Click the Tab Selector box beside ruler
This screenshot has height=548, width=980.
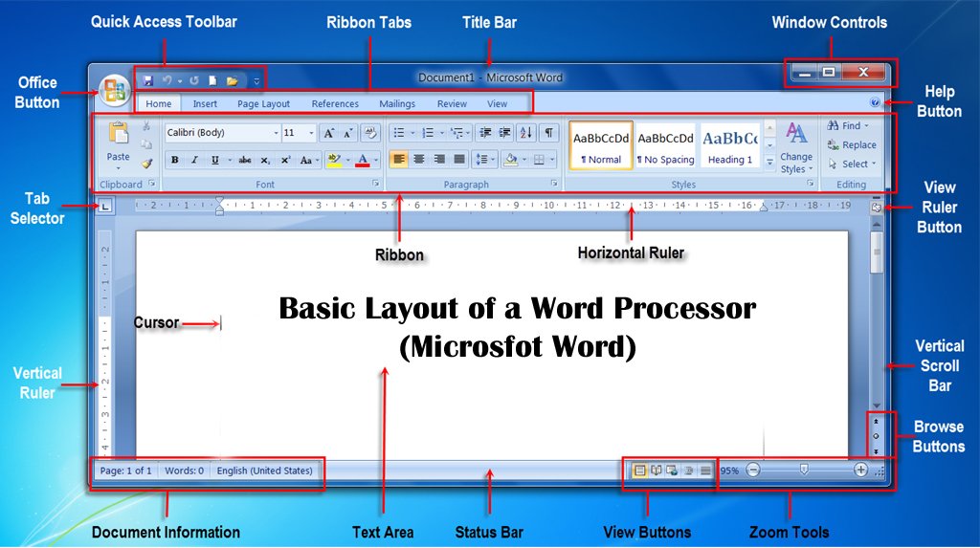[x=105, y=205]
